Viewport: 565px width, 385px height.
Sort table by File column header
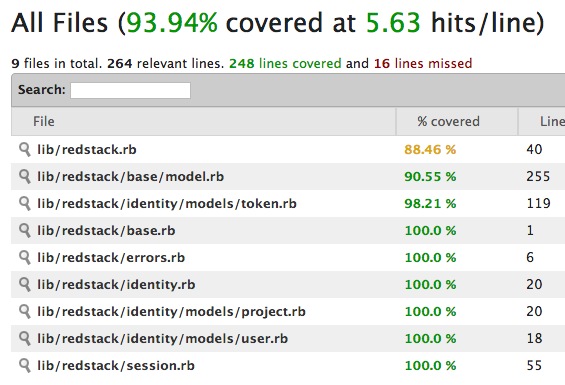click(x=204, y=121)
